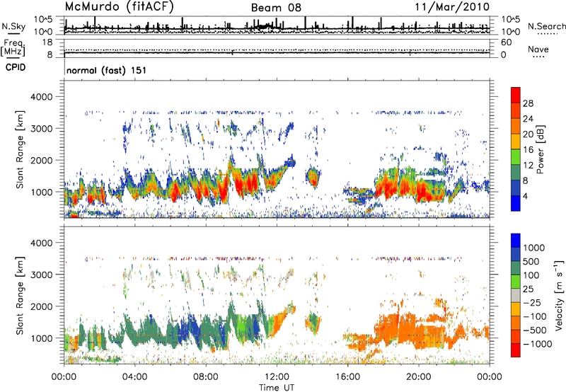Click the "08:00" time tick label
The height and width of the screenshot is (392, 566).
point(206,377)
